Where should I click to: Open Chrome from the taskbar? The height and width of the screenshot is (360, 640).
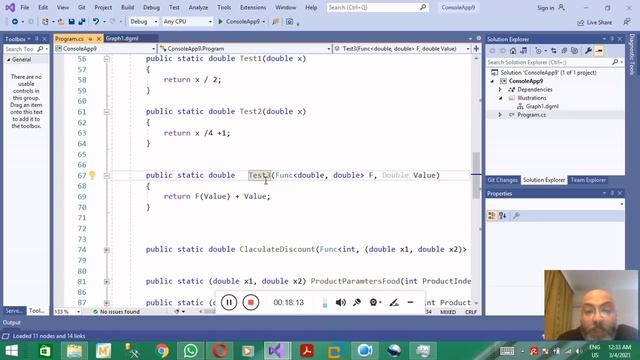pos(162,351)
